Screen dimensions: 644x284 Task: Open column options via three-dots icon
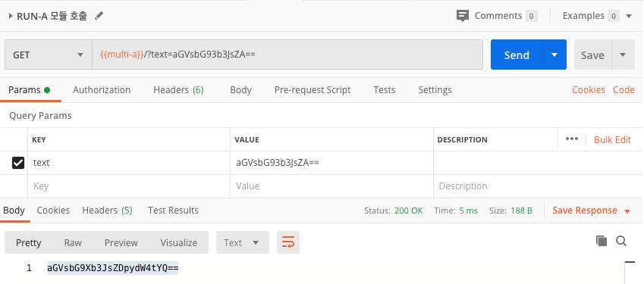(572, 139)
